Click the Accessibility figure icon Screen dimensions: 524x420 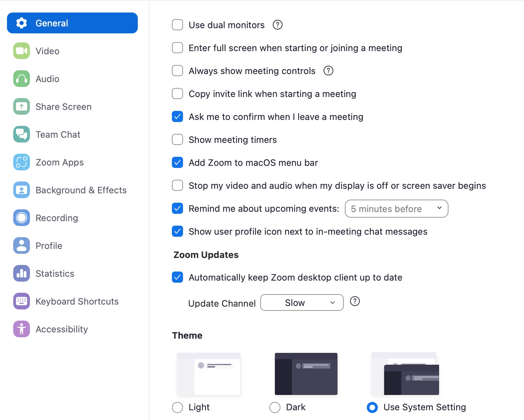tap(22, 329)
